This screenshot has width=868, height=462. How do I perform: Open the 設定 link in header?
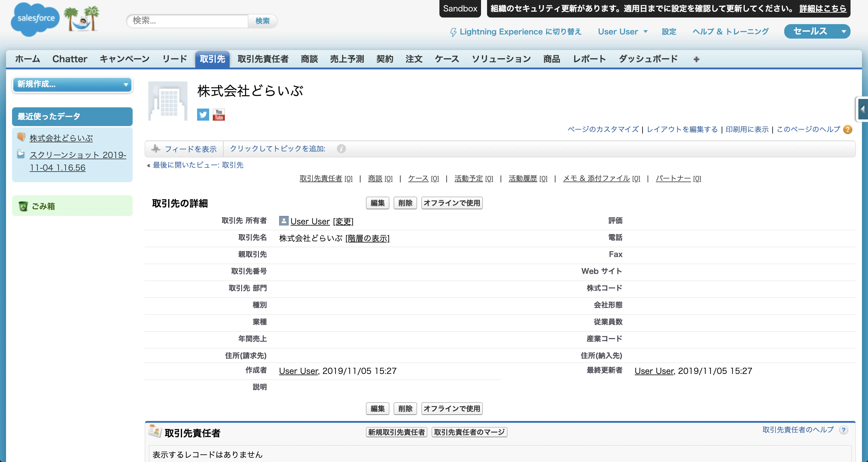pyautogui.click(x=669, y=32)
